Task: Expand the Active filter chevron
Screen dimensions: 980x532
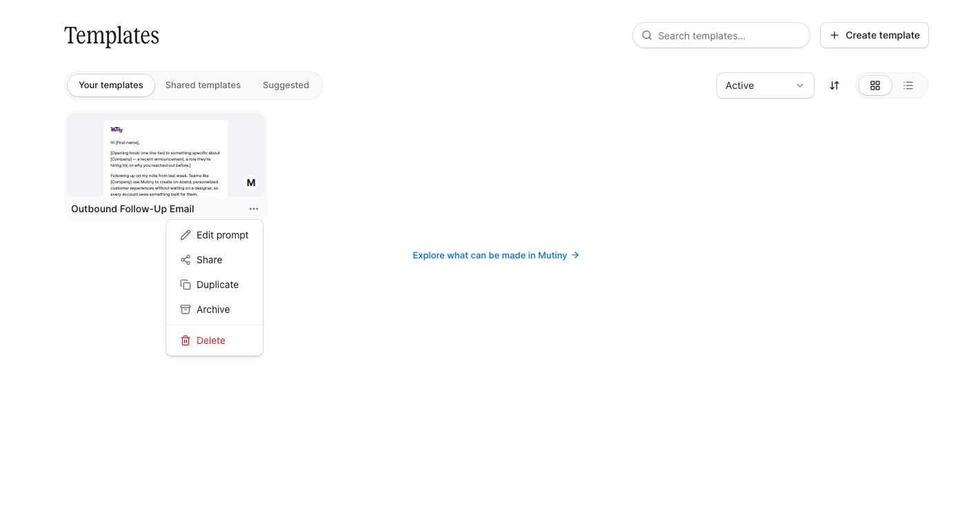Action: click(x=800, y=85)
